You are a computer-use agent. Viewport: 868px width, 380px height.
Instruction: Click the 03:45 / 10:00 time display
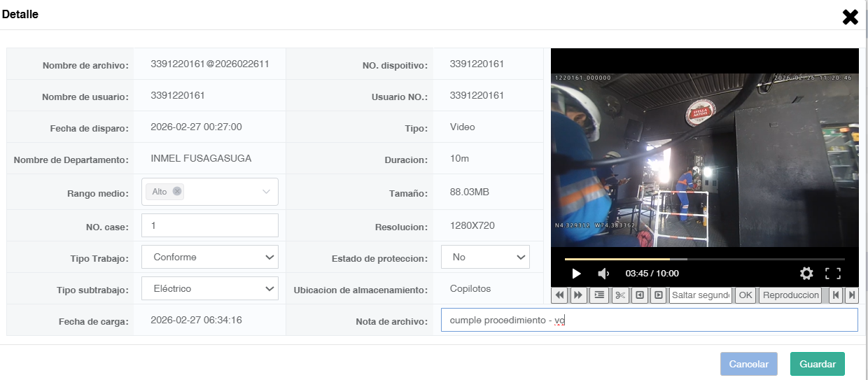click(x=652, y=274)
